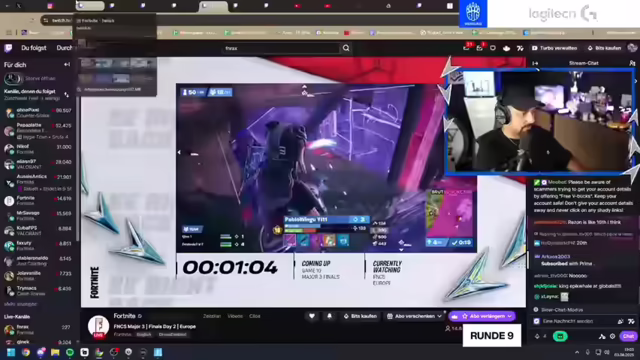Sort followed channels with sort icon
Screen dimensions: 640x360
click(67, 94)
